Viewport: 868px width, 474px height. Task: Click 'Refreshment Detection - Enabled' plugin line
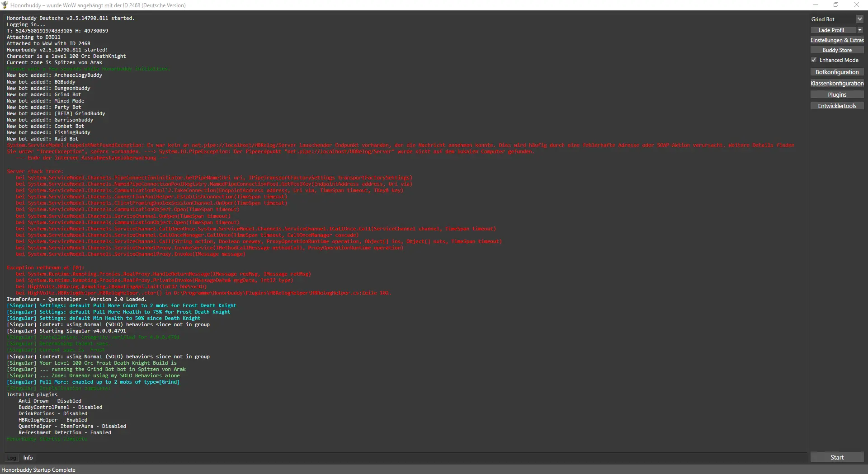65,432
